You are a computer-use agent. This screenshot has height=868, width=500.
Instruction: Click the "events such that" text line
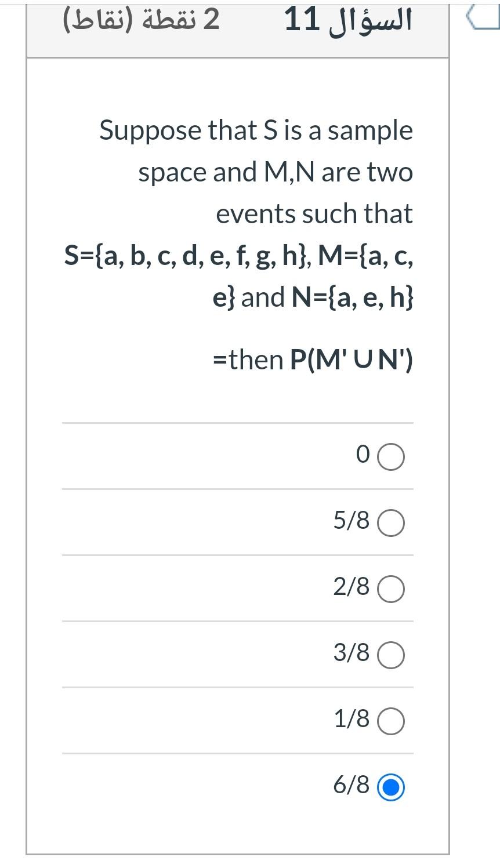(x=314, y=213)
